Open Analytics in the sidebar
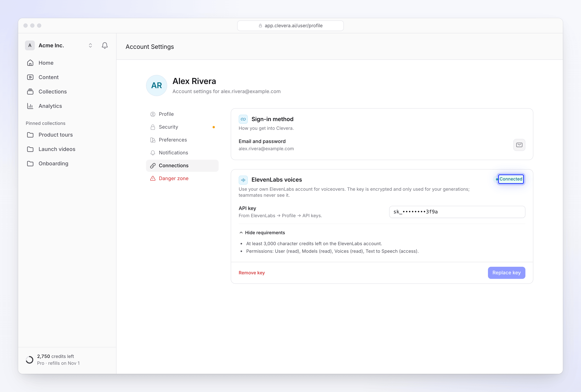The image size is (581, 392). click(x=67, y=106)
